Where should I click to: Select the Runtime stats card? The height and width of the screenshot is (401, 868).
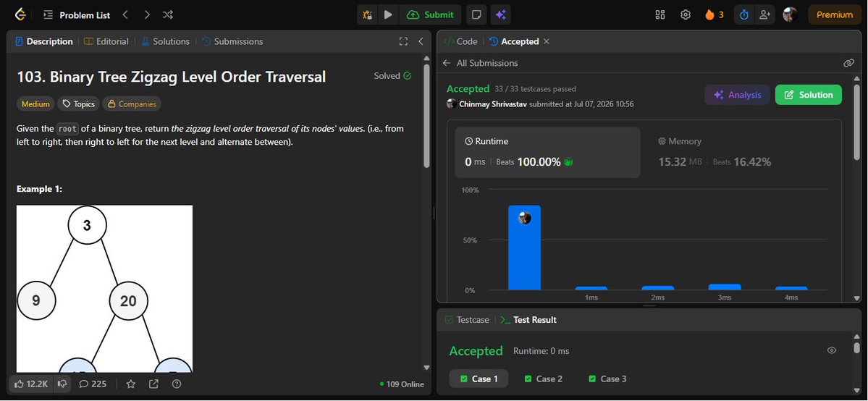coord(547,152)
